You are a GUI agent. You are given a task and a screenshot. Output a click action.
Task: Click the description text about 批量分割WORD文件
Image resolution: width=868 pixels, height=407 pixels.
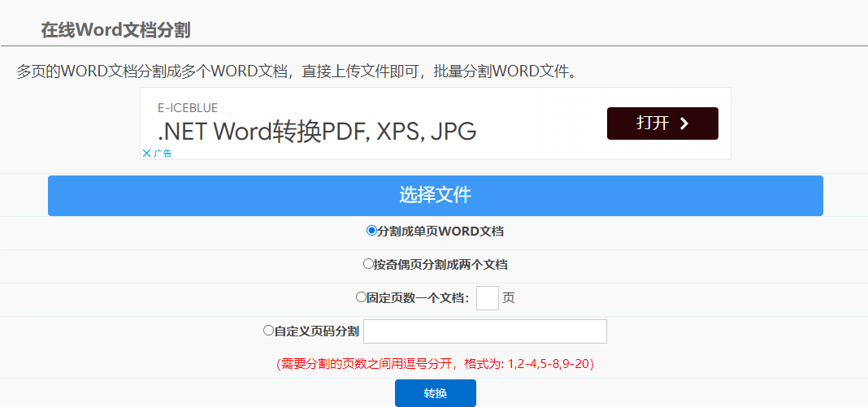click(x=297, y=71)
